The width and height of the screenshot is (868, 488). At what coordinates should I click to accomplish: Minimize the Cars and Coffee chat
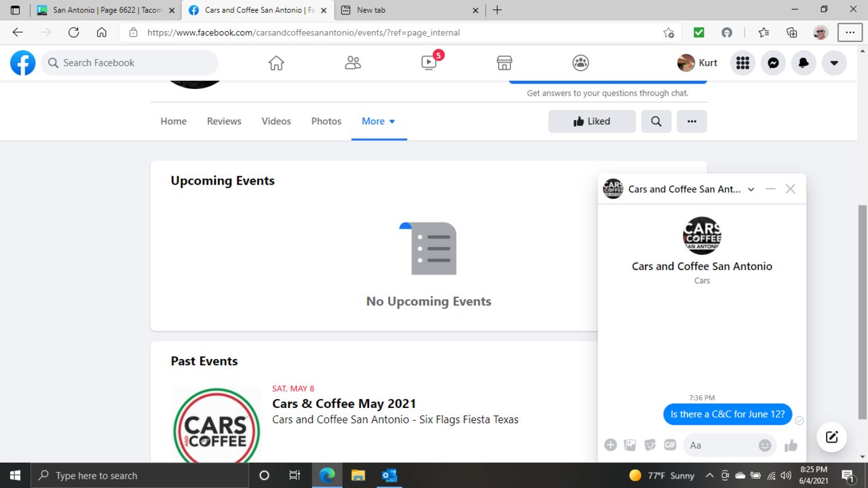point(770,189)
